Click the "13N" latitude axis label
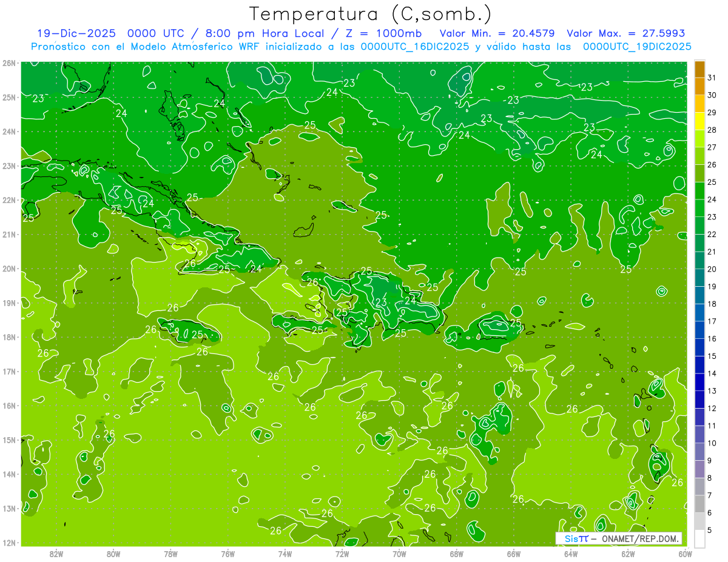The height and width of the screenshot is (562, 728). [x=8, y=508]
